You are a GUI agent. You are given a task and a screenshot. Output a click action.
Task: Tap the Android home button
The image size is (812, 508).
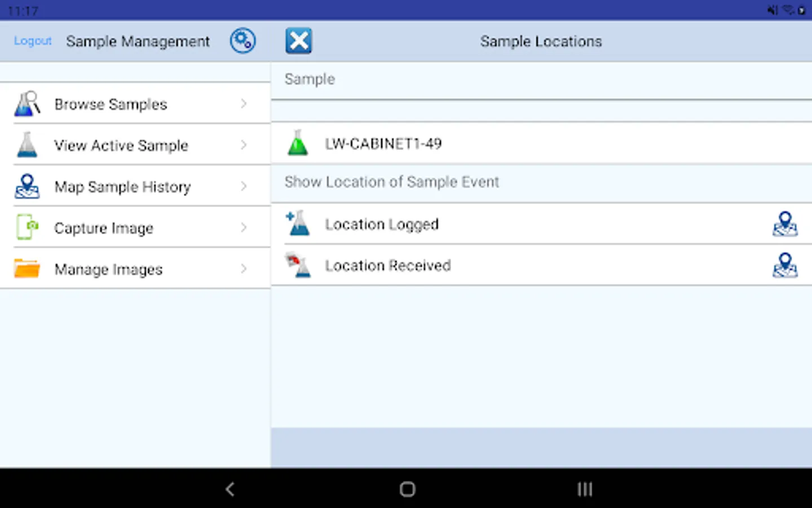[407, 489]
